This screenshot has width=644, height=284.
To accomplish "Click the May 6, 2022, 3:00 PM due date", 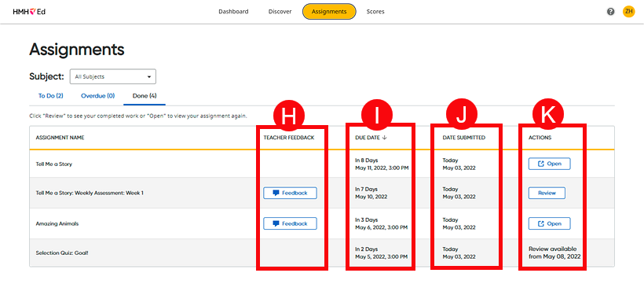I will pos(381,227).
